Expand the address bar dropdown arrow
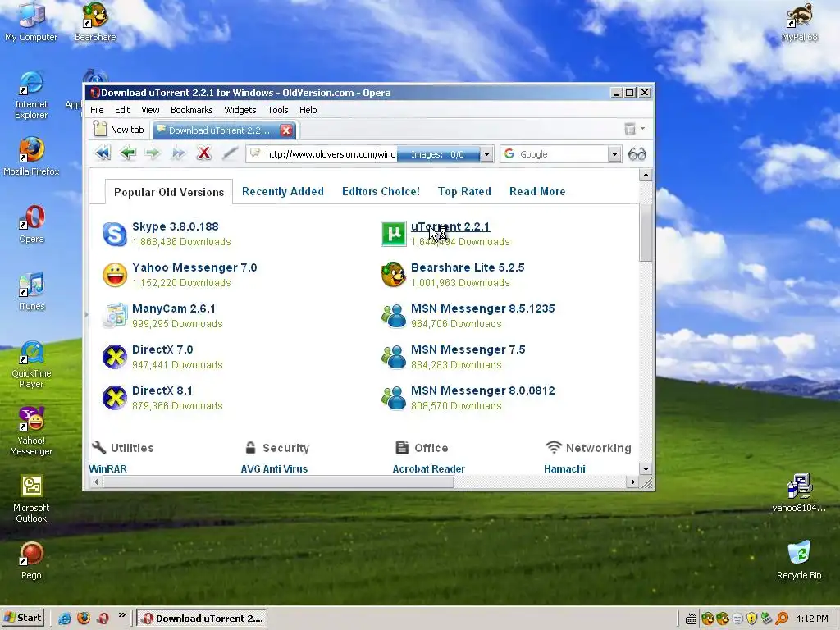 click(486, 154)
